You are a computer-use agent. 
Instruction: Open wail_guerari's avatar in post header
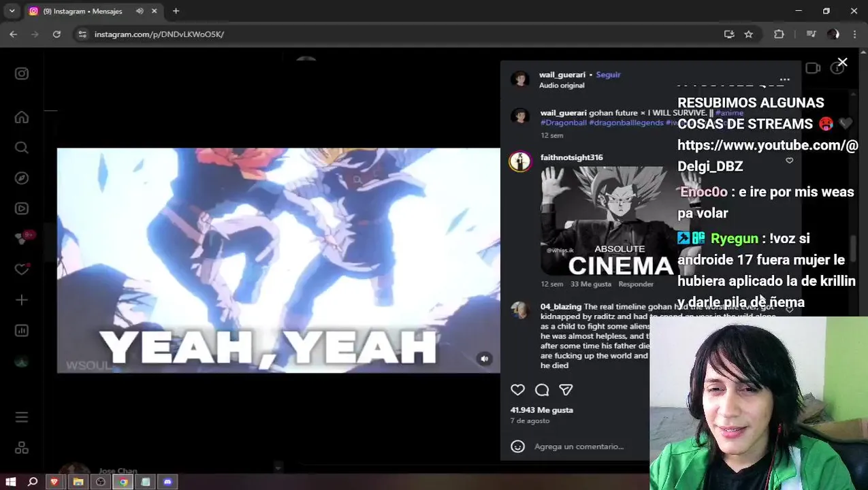point(521,80)
